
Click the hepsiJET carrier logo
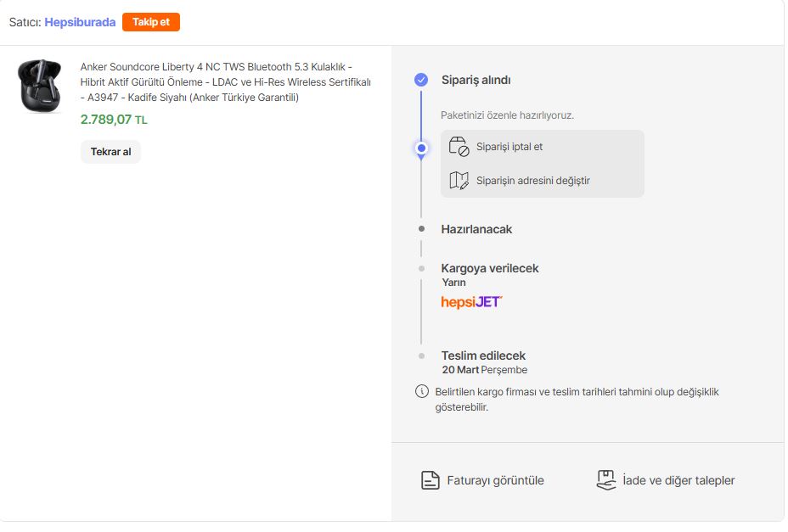point(471,302)
